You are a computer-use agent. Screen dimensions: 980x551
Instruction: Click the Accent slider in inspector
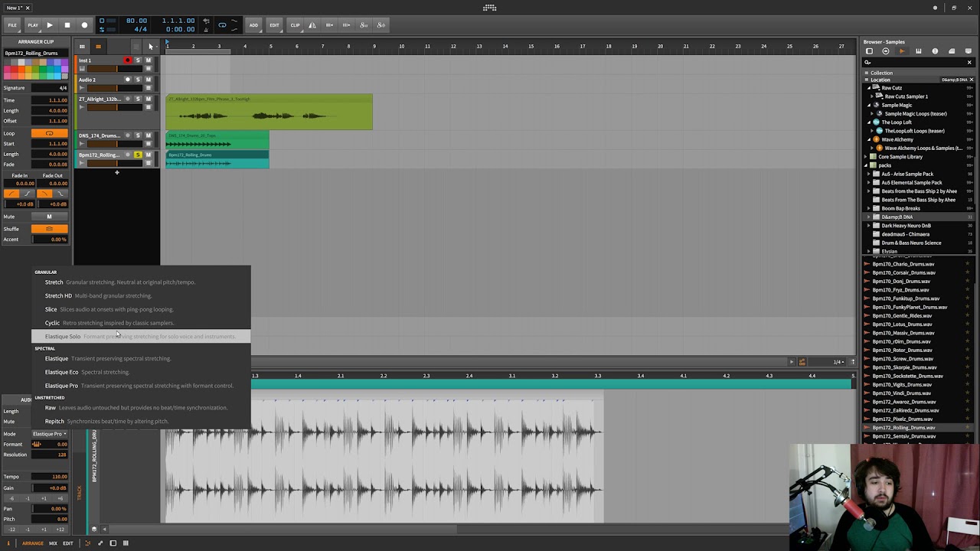click(x=49, y=240)
